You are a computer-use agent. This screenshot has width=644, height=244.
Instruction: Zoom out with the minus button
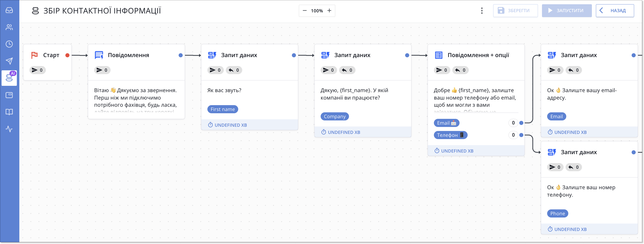(x=304, y=11)
